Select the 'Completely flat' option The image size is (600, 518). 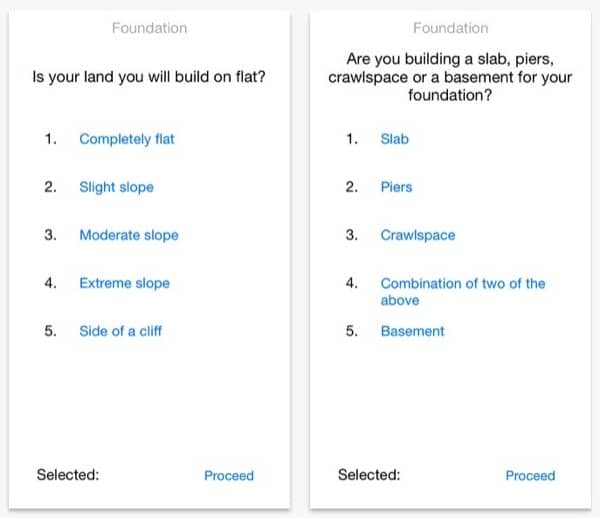click(x=126, y=139)
